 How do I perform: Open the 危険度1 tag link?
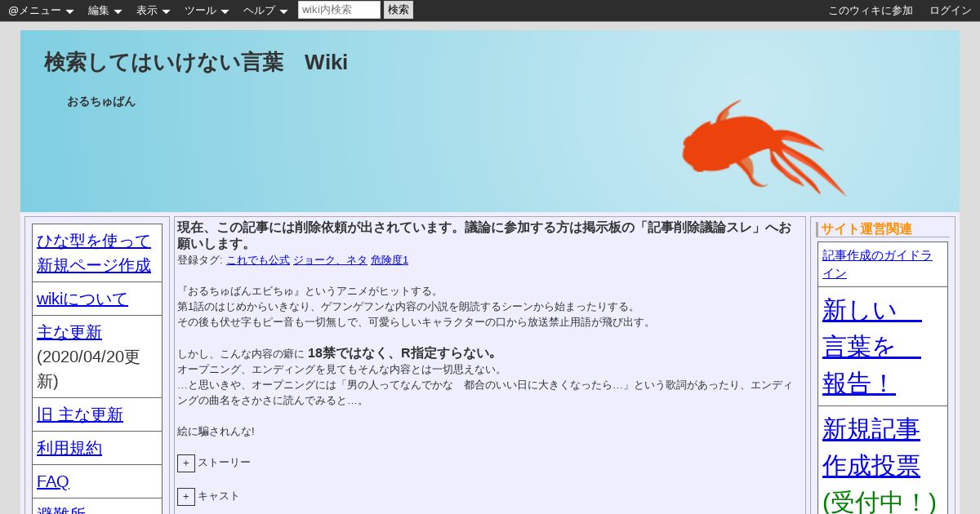[390, 260]
